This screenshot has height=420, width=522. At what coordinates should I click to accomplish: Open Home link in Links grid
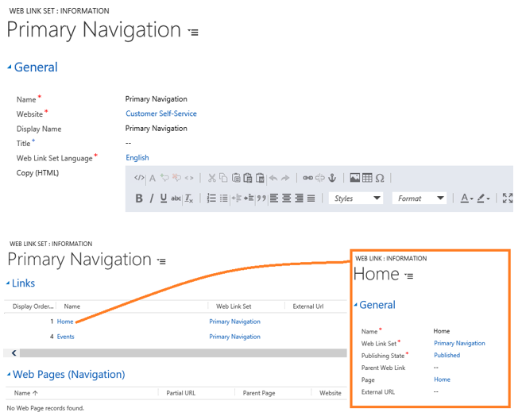pyautogui.click(x=65, y=322)
